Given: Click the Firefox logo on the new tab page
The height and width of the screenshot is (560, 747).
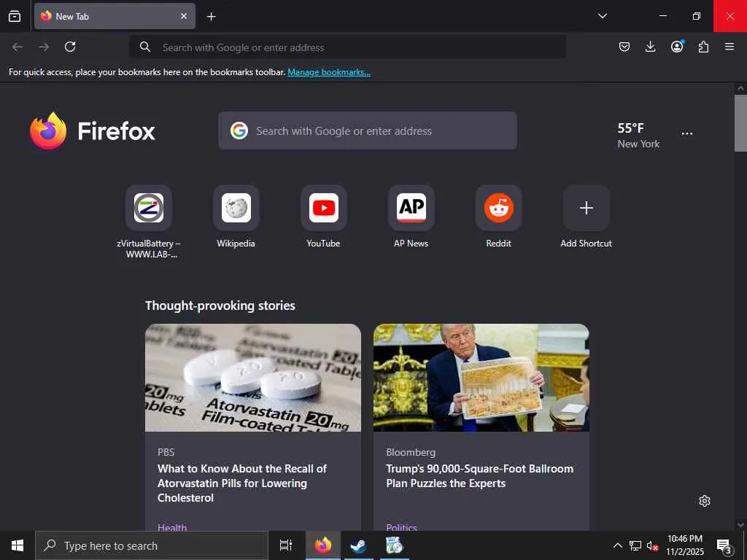Looking at the screenshot, I should tap(93, 131).
